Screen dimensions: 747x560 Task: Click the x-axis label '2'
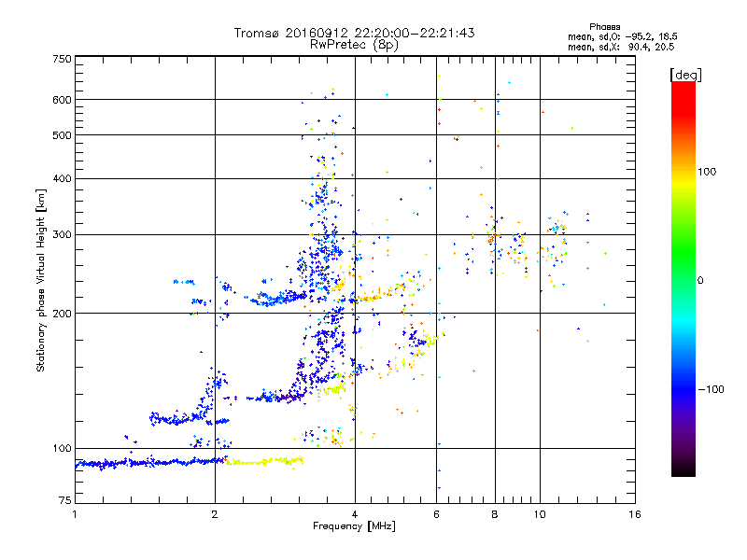pos(215,514)
